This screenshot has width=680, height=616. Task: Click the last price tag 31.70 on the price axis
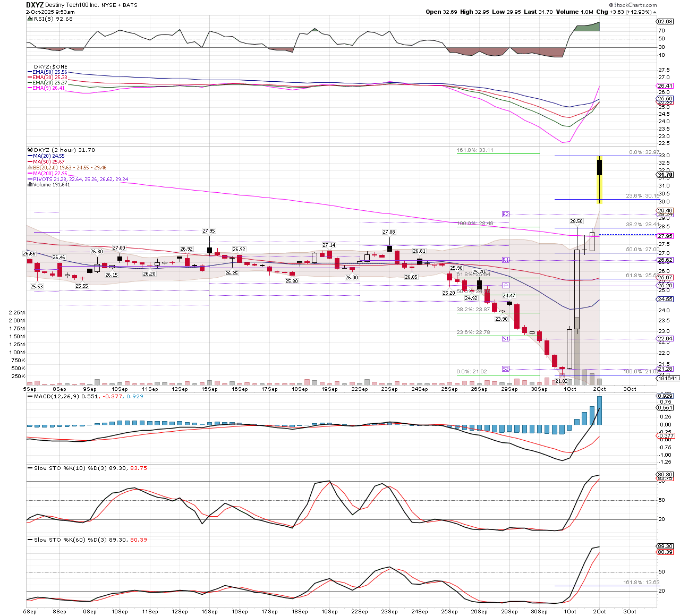pos(665,175)
